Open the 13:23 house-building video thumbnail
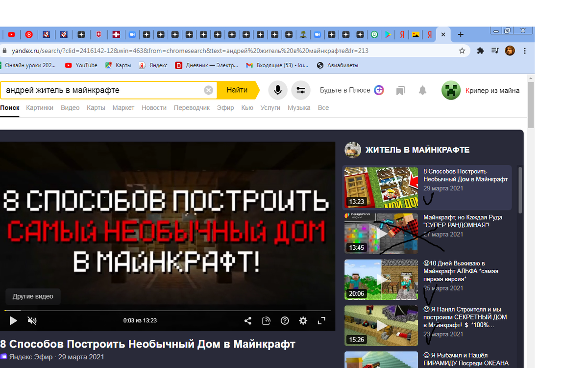The image size is (588, 368). pos(381,187)
